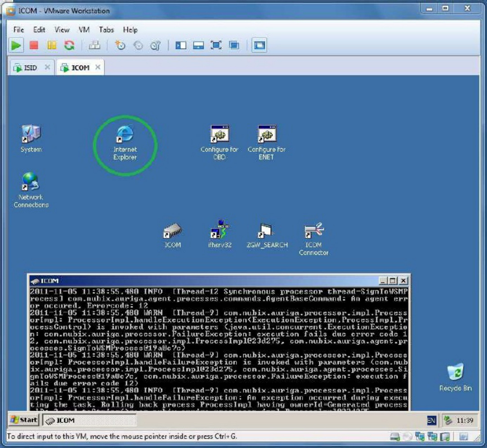Switch to Unity mode icon
Image resolution: width=487 pixels, height=448 pixels.
[x=234, y=45]
